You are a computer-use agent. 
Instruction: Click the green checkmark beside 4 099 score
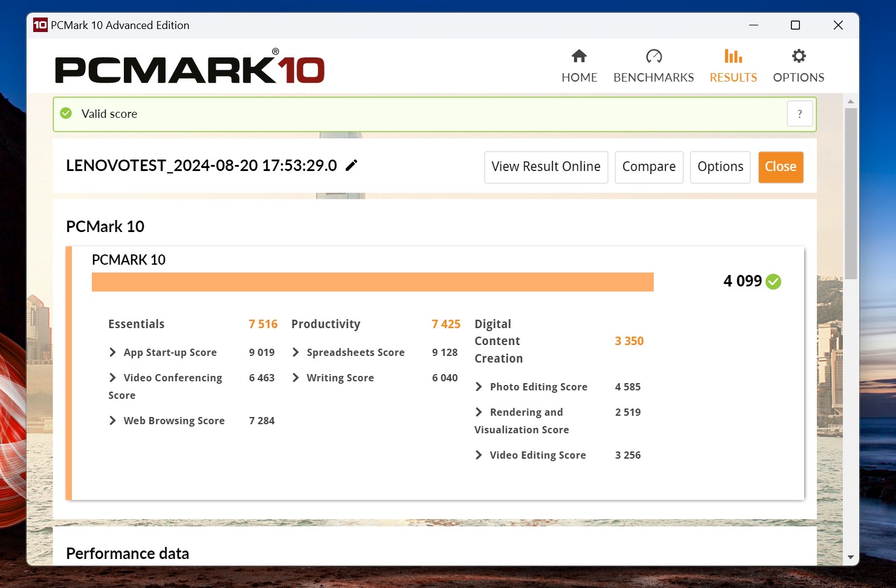pyautogui.click(x=773, y=282)
